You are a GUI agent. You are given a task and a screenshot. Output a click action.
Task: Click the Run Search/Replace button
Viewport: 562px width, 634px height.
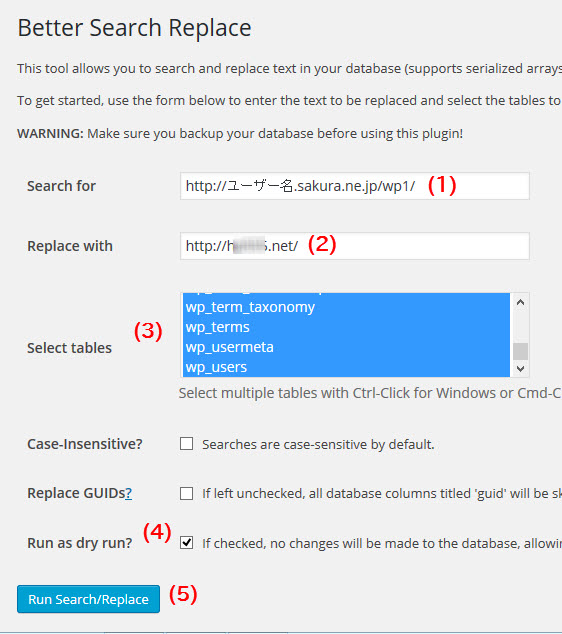tap(89, 599)
